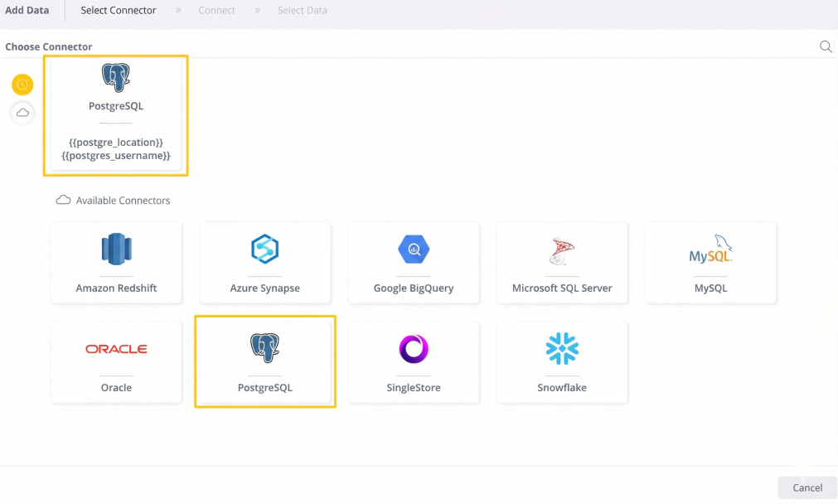Click the PostgreSQL label on recent card

point(116,106)
